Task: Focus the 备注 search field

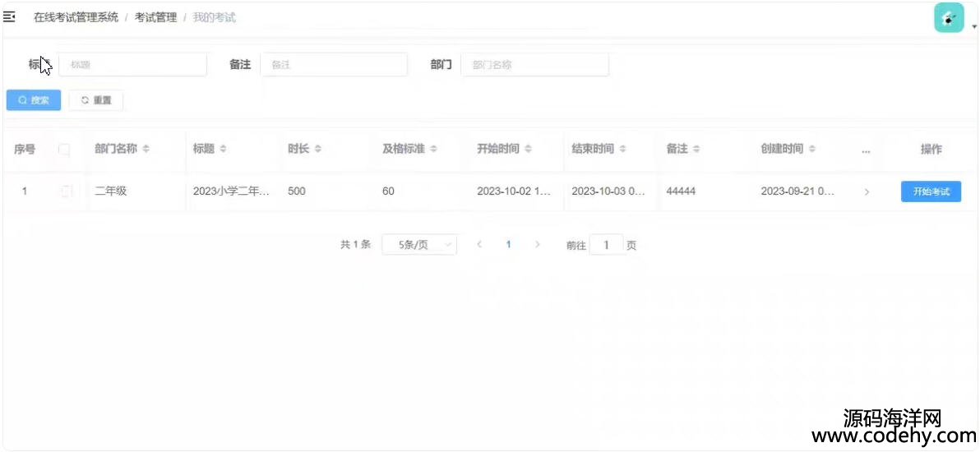Action: coord(334,64)
